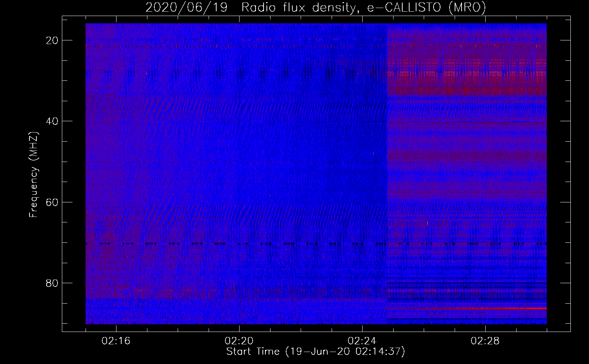
Task: Click the 02:28 time tick label
Action: coord(485,341)
